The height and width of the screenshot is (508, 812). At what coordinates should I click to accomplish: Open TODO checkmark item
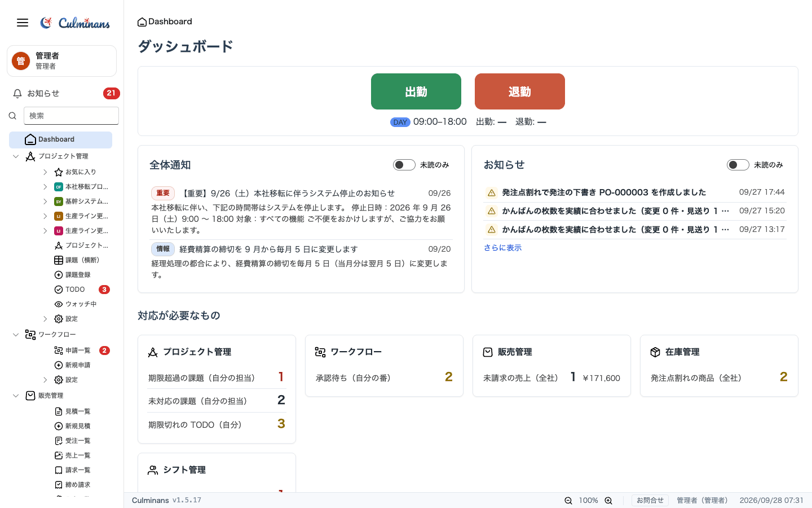70,290
